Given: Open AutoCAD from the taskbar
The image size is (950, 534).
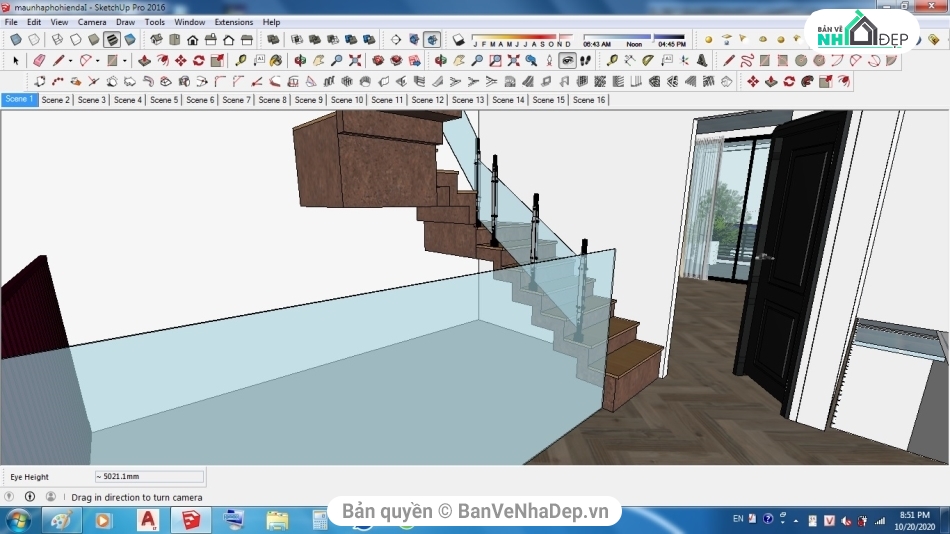Looking at the screenshot, I should tap(148, 521).
